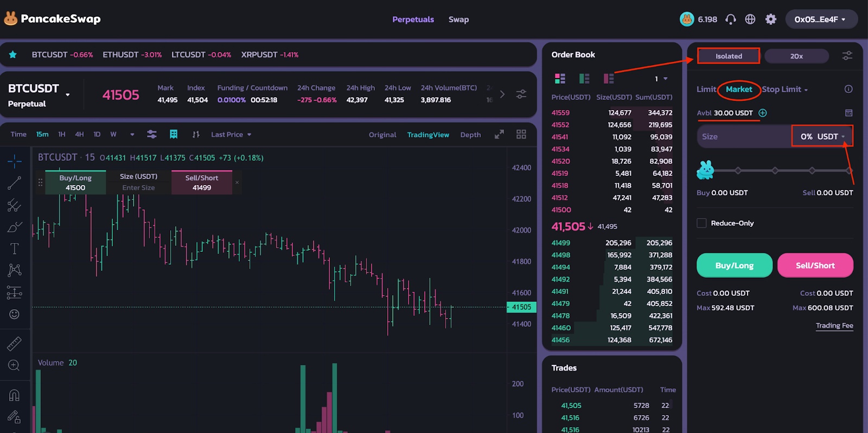Expand chart to fullscreen

(x=499, y=135)
